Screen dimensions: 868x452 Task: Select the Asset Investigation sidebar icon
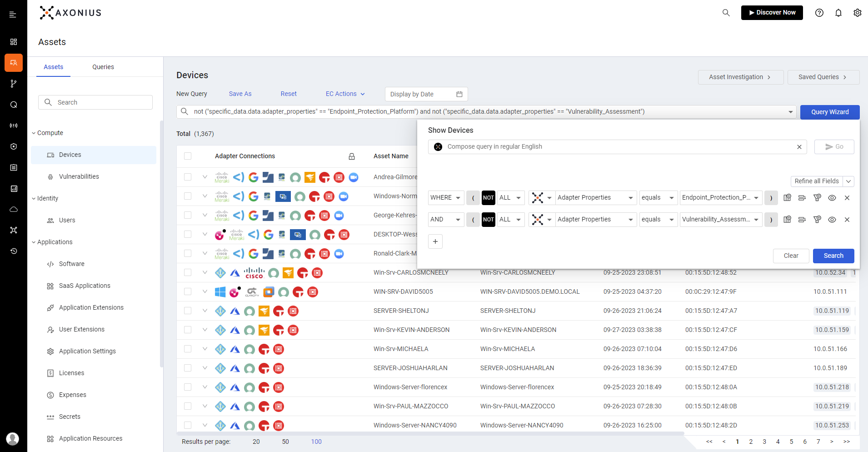[x=13, y=63]
